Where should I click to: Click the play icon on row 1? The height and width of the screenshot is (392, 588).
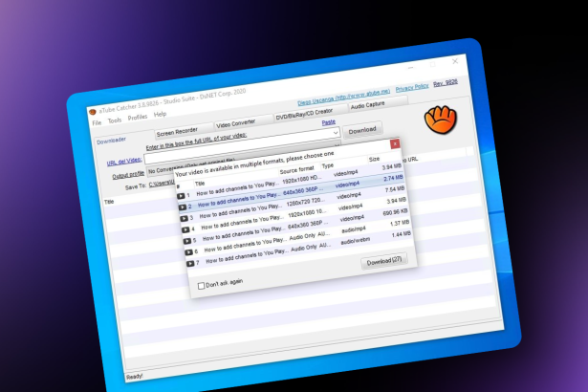tap(181, 196)
